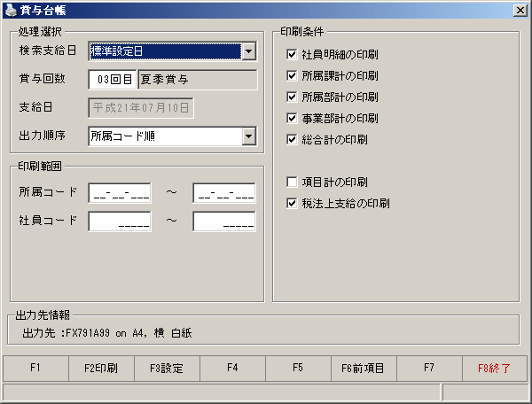The width and height of the screenshot is (532, 404).
Task: Expand the 出力順序 dropdown arrow
Action: [248, 136]
